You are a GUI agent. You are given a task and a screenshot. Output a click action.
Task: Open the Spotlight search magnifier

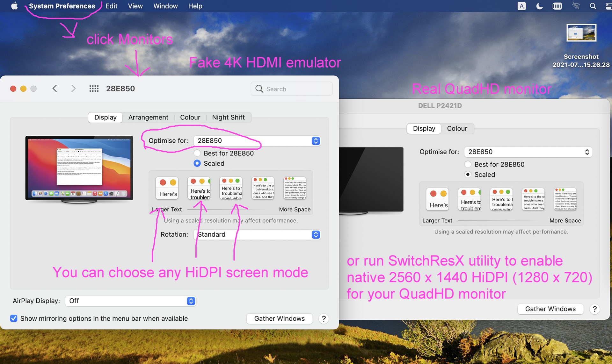[593, 6]
